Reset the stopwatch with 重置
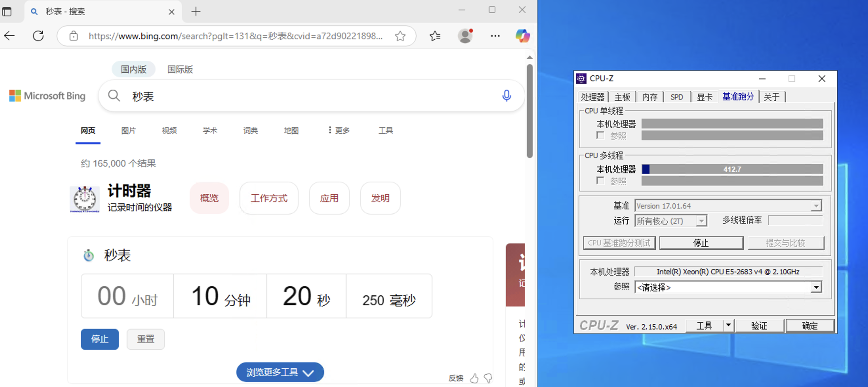This screenshot has height=387, width=868. (145, 339)
